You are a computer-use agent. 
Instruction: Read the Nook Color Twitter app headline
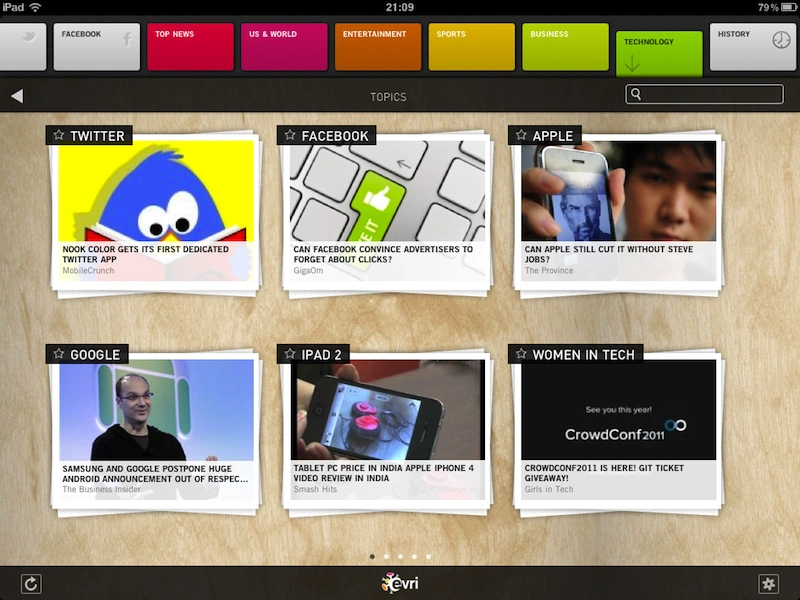tap(145, 254)
